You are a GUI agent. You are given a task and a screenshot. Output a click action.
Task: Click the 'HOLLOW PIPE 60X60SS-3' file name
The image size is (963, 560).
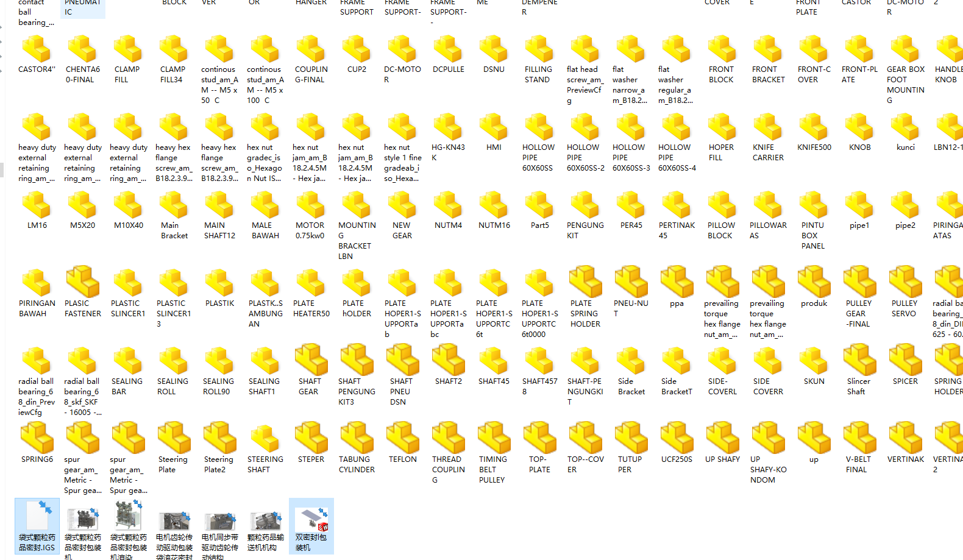pyautogui.click(x=631, y=157)
